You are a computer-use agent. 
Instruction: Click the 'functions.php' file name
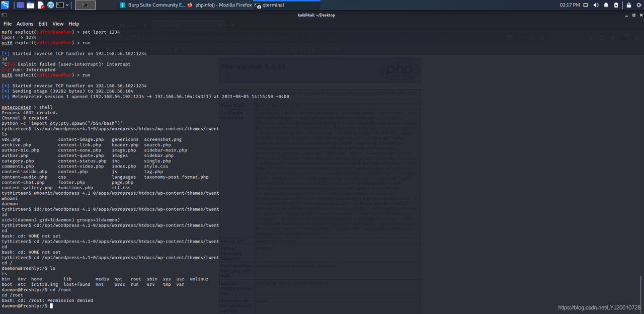(x=75, y=188)
